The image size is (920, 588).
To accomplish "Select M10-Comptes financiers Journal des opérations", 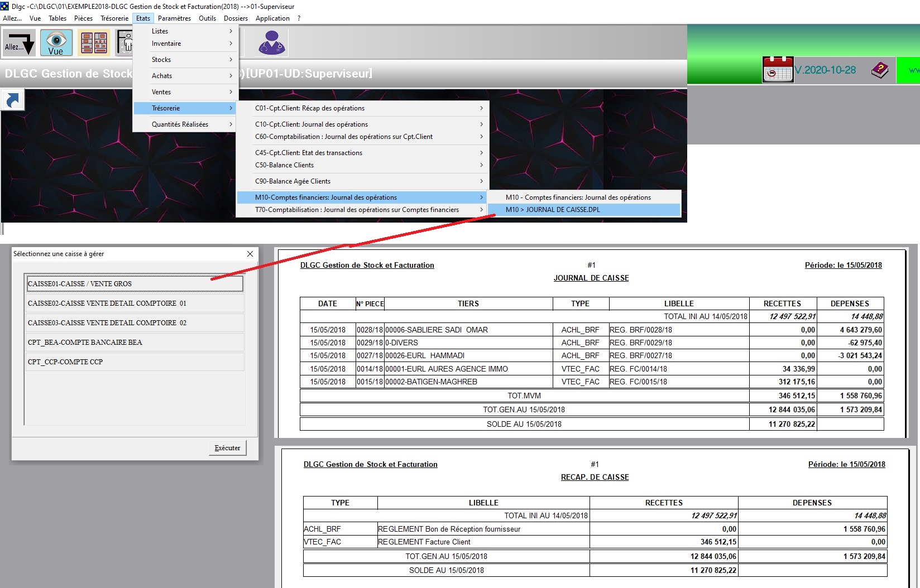I will (x=362, y=197).
